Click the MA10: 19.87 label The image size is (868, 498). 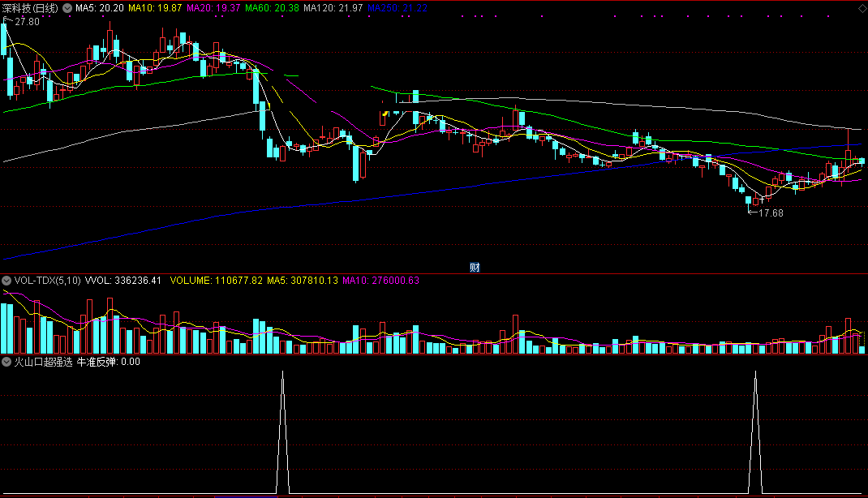click(x=155, y=8)
